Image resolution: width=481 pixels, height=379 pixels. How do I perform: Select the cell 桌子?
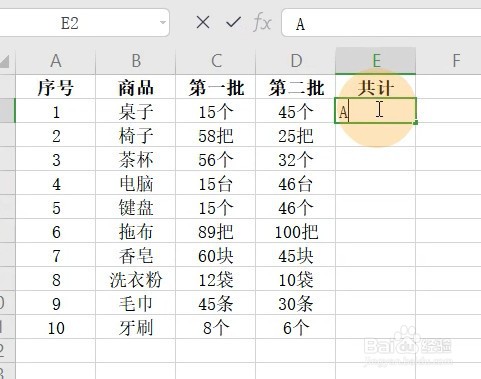136,111
